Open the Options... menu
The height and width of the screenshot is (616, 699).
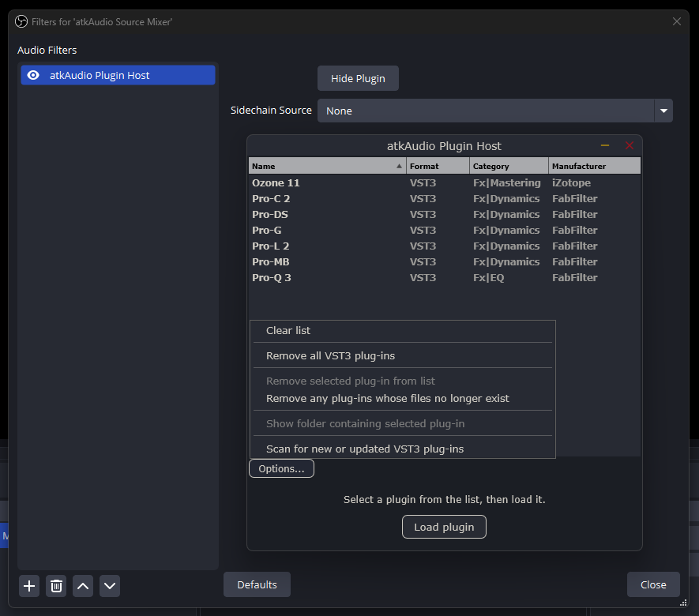(281, 468)
